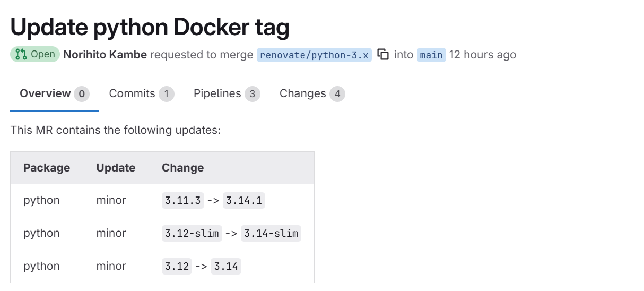Click the 12 hours ago timestamp
The width and height of the screenshot is (644, 291).
(482, 55)
